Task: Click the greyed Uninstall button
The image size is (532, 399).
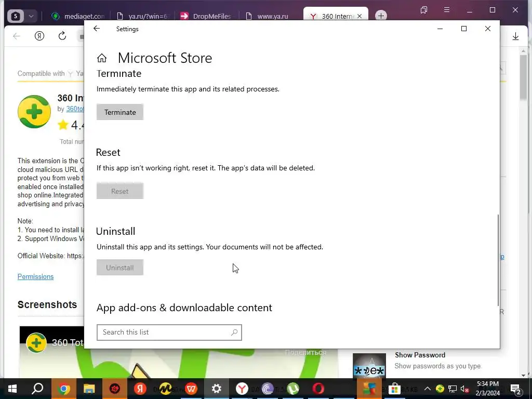Action: click(x=120, y=268)
